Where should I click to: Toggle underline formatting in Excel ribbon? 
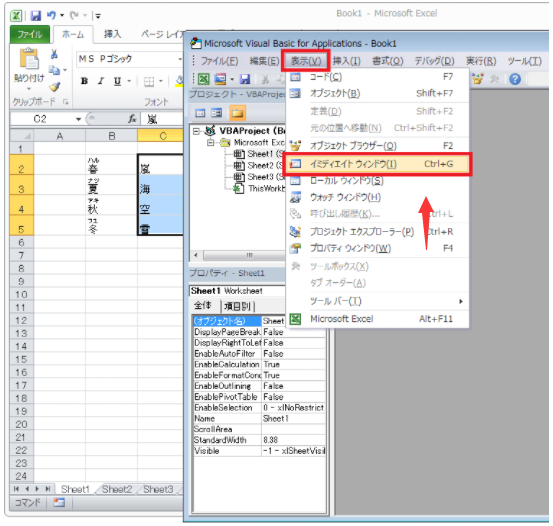tap(117, 81)
